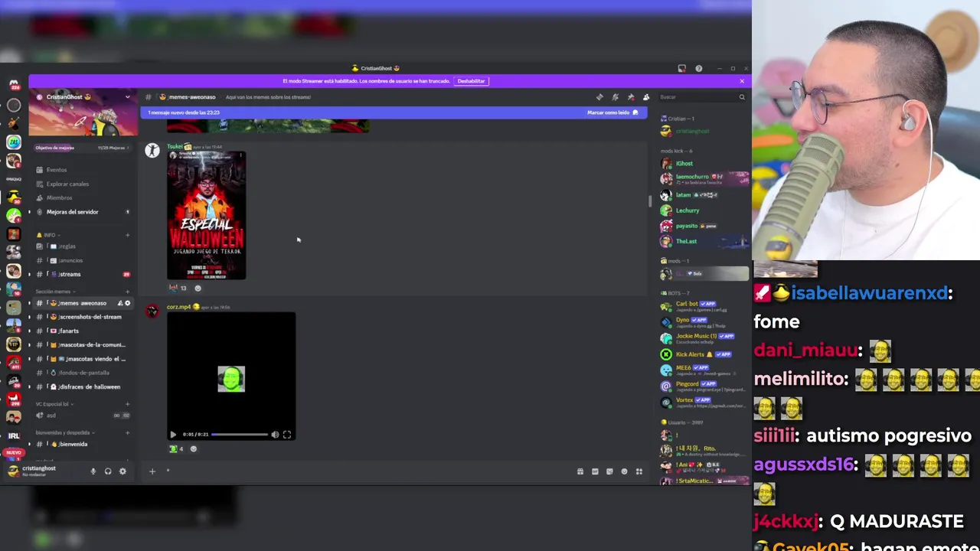980x551 pixels.
Task: Open the sticker picker
Action: point(609,471)
